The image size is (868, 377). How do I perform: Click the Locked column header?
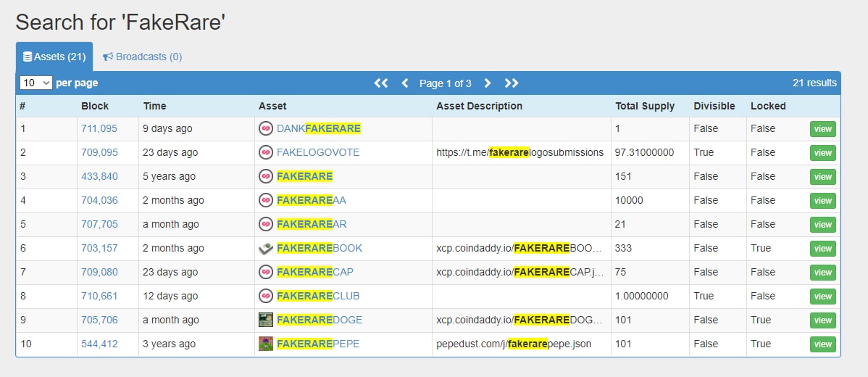pos(768,106)
